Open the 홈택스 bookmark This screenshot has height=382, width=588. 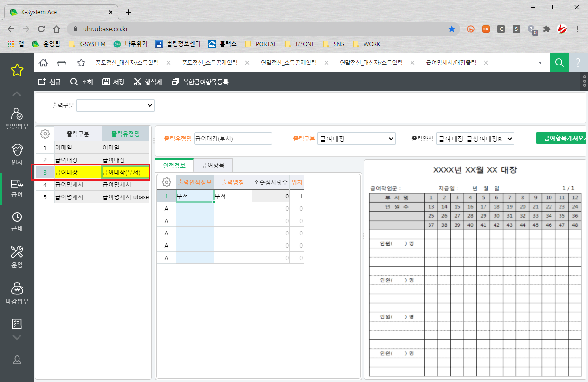point(223,44)
